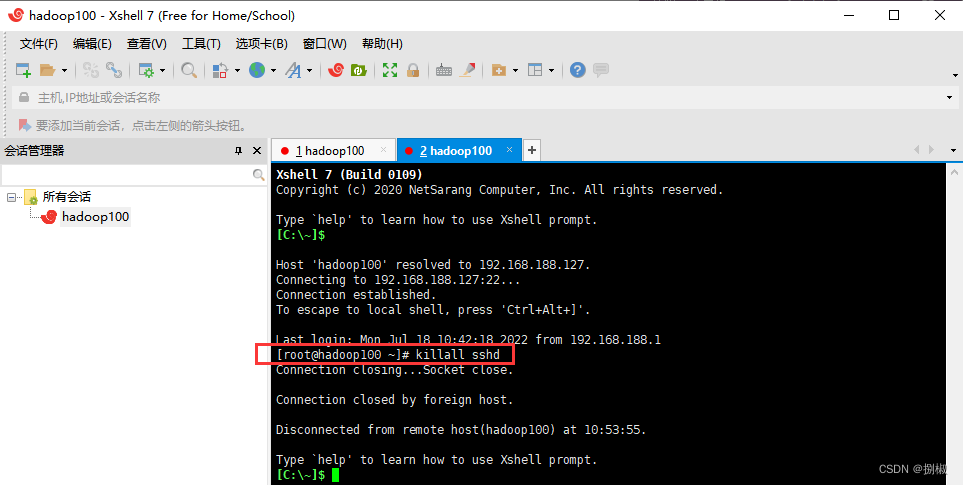The image size is (963, 485).
Task: Click the highlighter pen icon
Action: click(x=467, y=70)
